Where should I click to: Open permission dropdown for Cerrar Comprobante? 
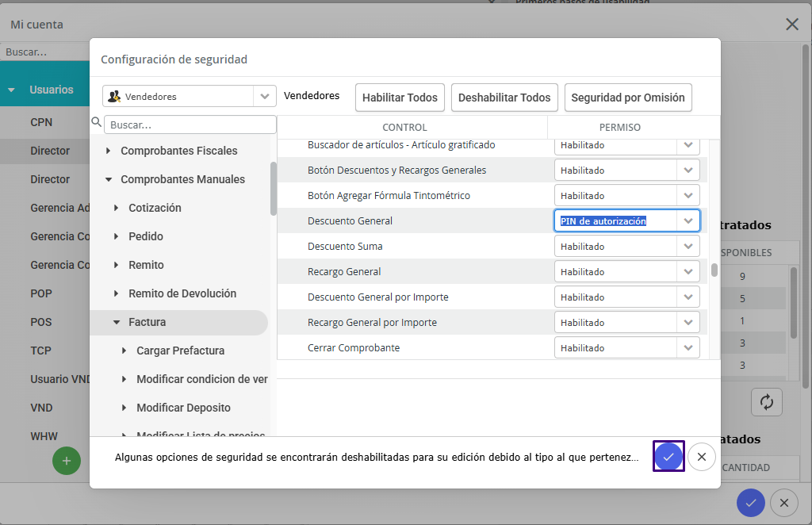click(688, 347)
